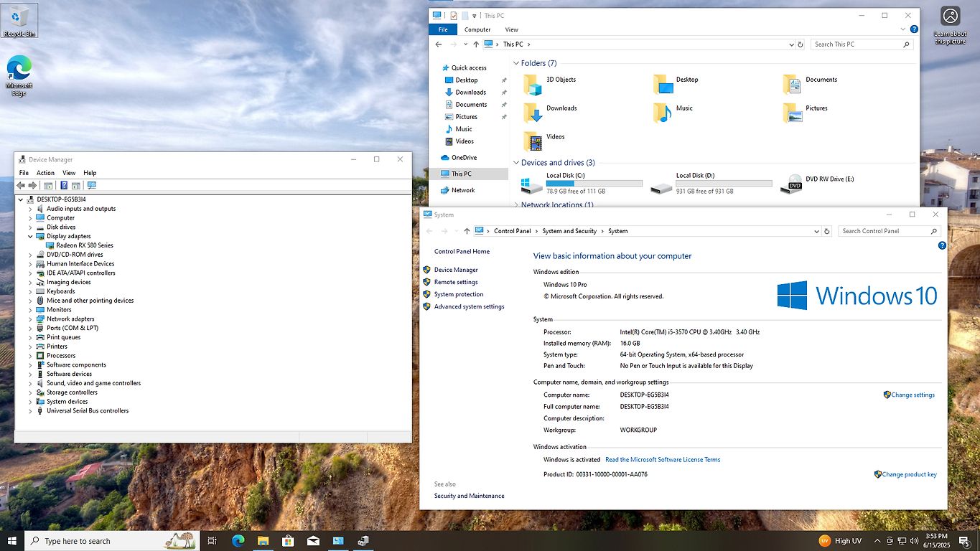This screenshot has height=551, width=980.
Task: Open the 3D Objects folder
Action: coord(549,84)
